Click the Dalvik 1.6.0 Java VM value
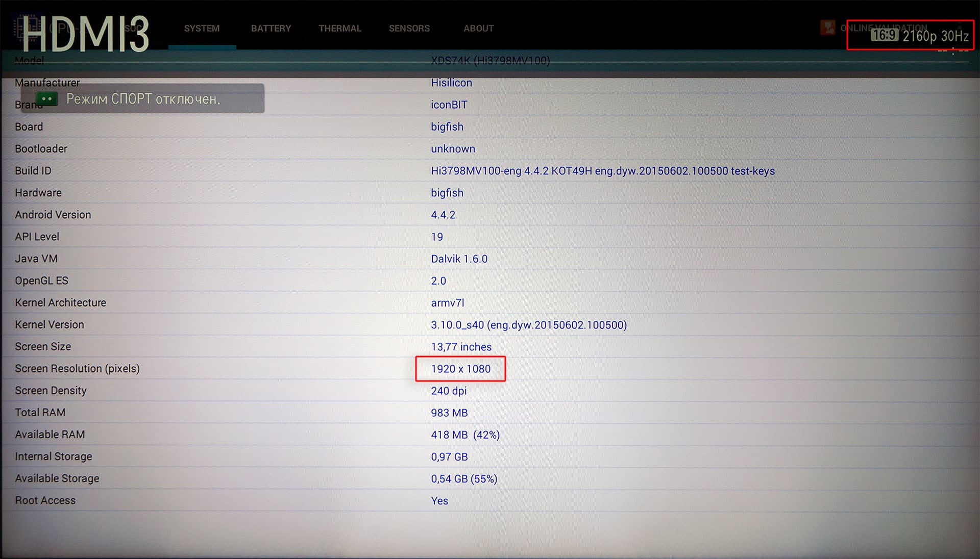The image size is (980, 559). [x=459, y=259]
